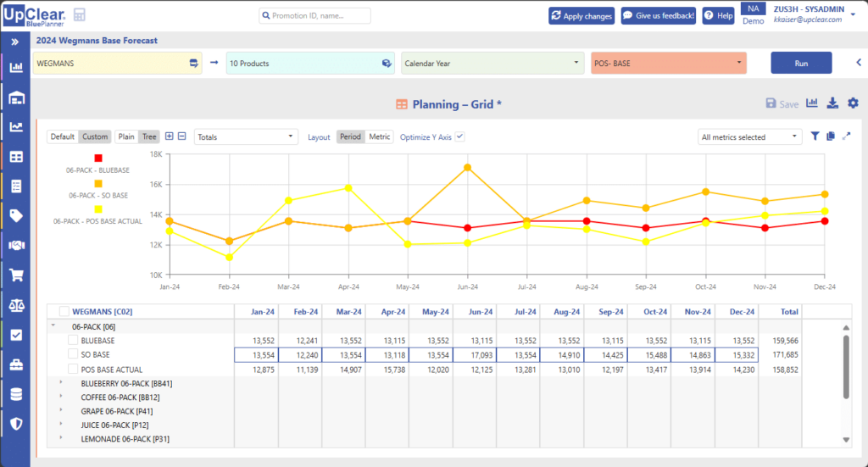Open the shopping cart icon in the sidebar
This screenshot has width=868, height=467.
coord(16,275)
